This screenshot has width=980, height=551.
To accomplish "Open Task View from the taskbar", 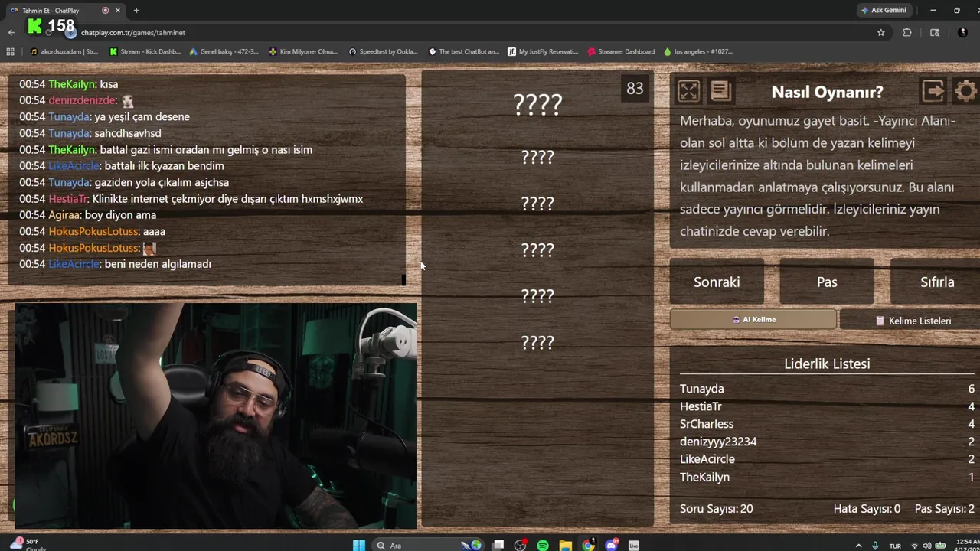I will (498, 545).
